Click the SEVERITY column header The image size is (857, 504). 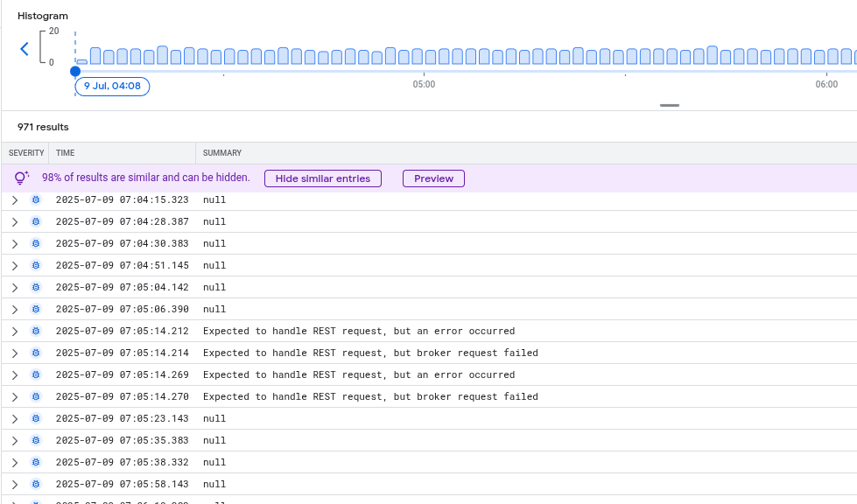(26, 153)
